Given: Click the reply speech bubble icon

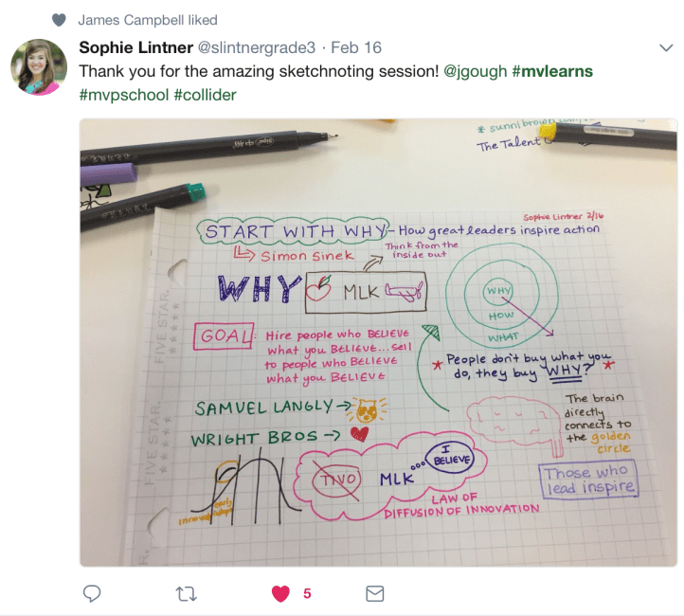Looking at the screenshot, I should click(x=92, y=594).
